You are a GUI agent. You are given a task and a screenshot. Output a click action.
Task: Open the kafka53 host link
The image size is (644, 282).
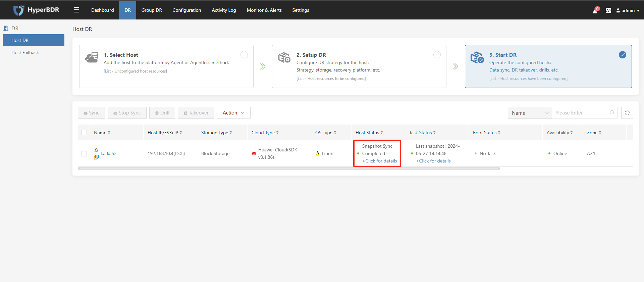pos(109,153)
